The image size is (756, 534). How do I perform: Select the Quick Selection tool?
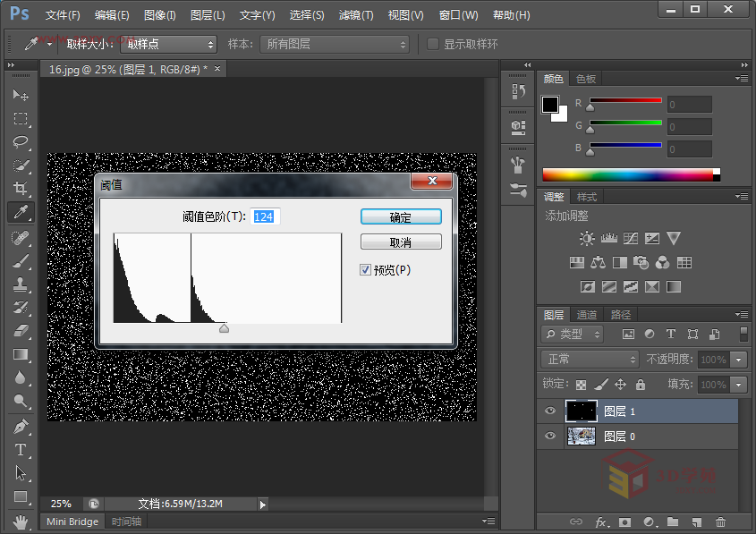pos(21,165)
